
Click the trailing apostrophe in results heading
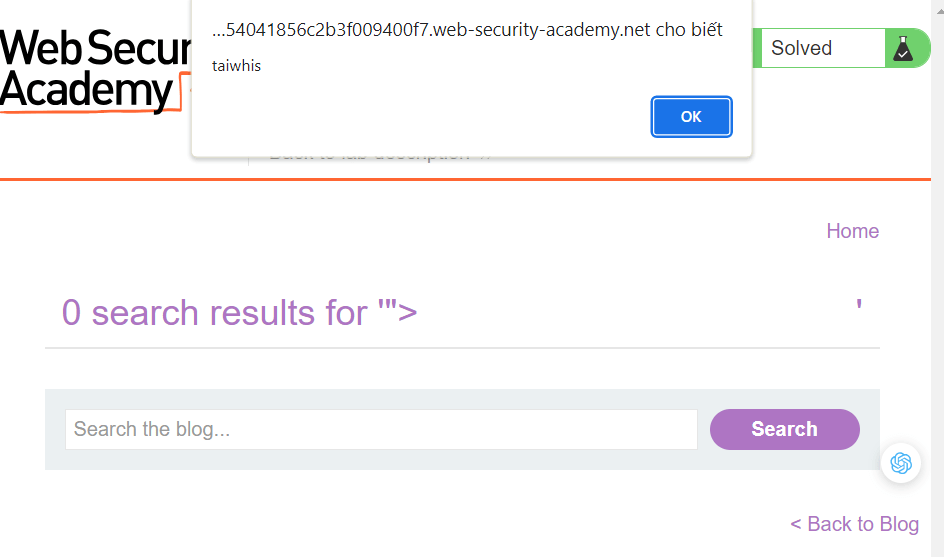pyautogui.click(x=859, y=305)
